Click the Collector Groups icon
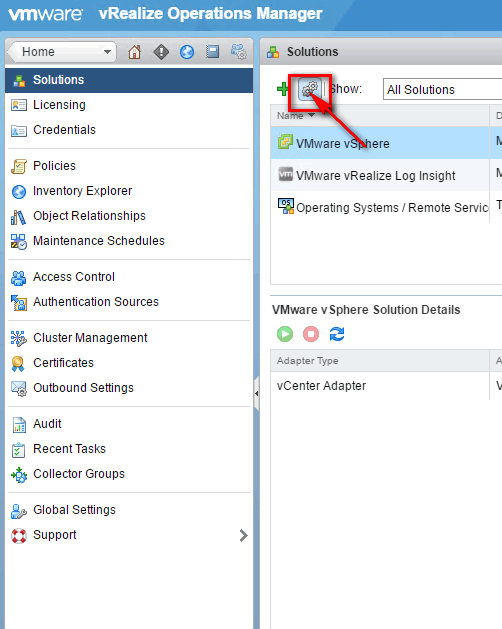 pos(18,475)
